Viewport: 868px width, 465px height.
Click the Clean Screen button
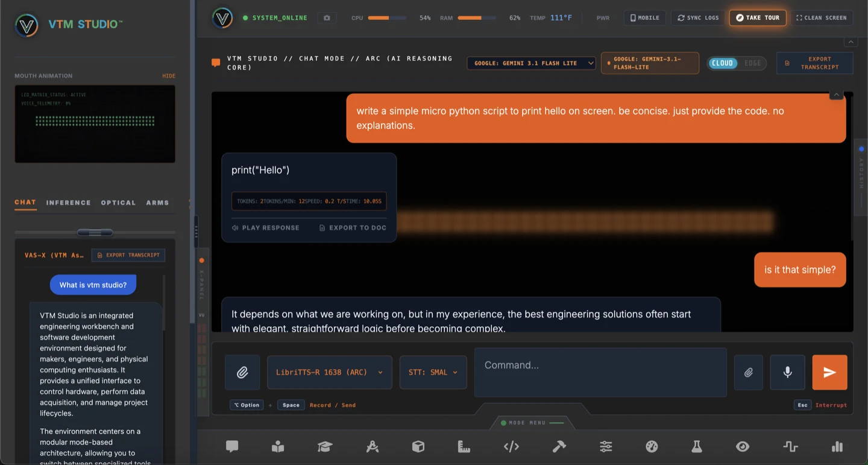pos(822,18)
